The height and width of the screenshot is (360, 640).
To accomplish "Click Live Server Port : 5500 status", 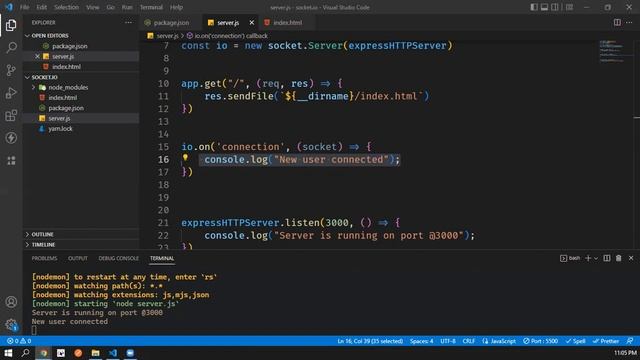I will point(540,341).
